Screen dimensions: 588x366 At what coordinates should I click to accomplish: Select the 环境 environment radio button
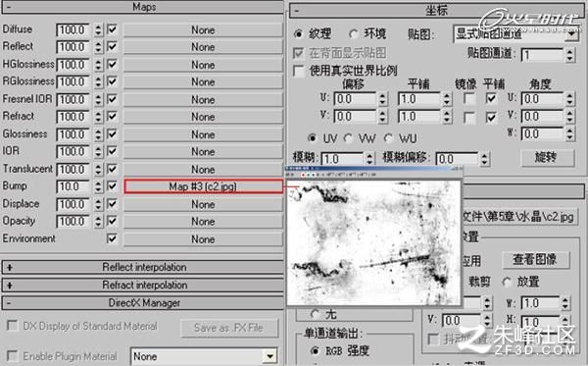[354, 34]
